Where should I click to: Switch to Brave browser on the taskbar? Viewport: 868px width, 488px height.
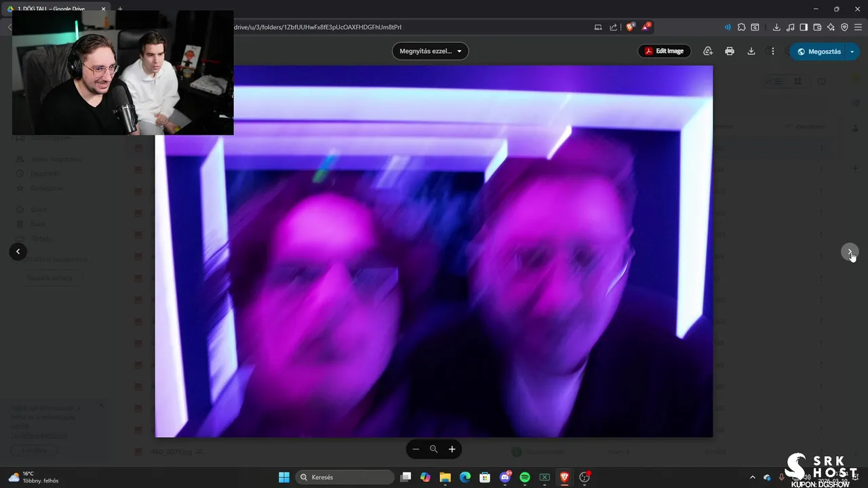coord(564,477)
